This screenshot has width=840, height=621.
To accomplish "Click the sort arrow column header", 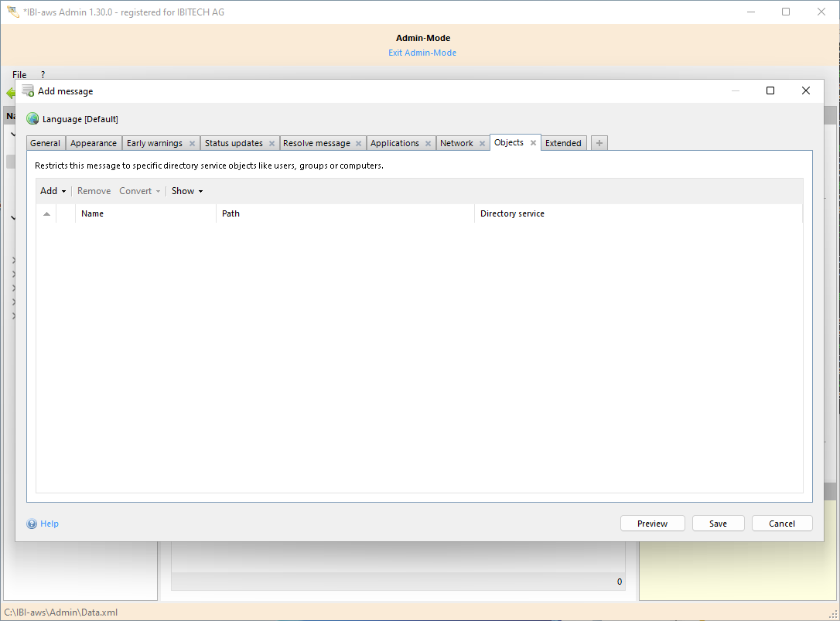I will [x=46, y=213].
